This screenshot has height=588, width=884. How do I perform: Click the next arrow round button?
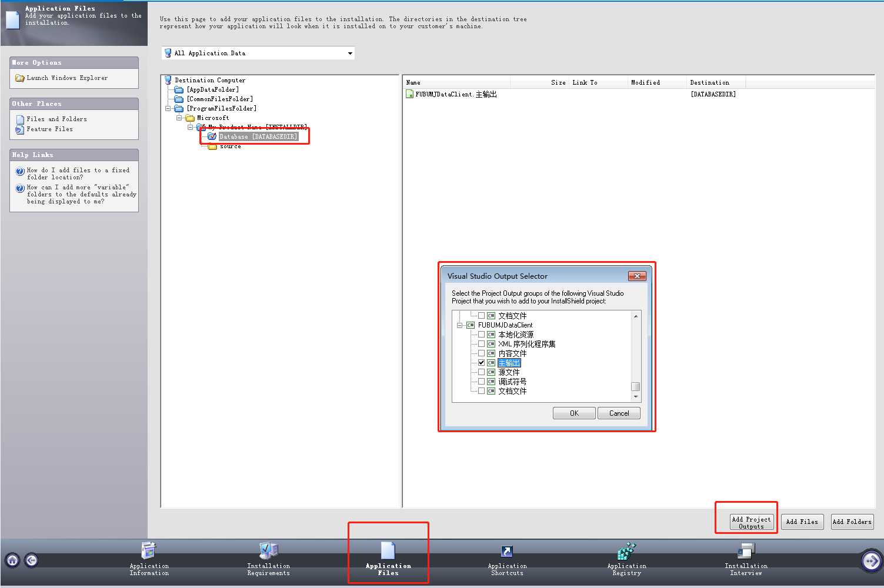(871, 561)
